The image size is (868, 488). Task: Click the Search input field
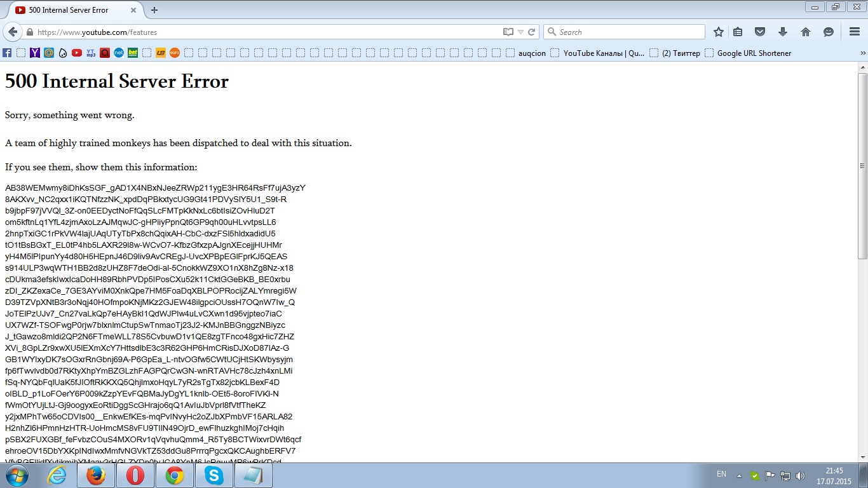pos(624,32)
